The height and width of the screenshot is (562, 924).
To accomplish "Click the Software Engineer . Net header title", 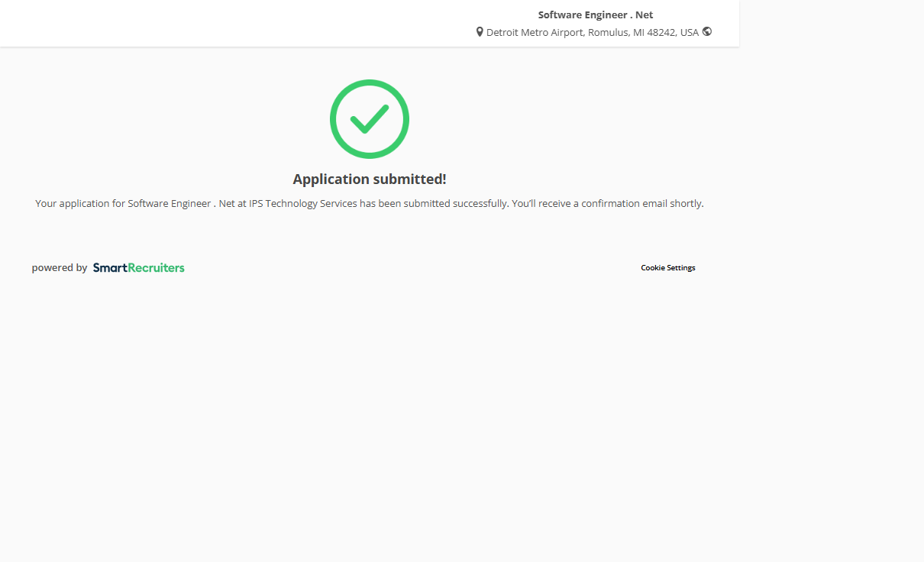I will [x=595, y=15].
